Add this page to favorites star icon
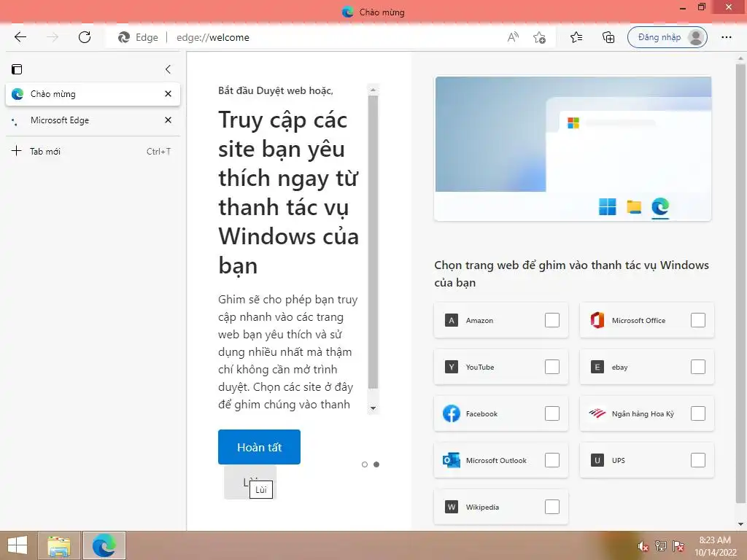 pos(540,37)
